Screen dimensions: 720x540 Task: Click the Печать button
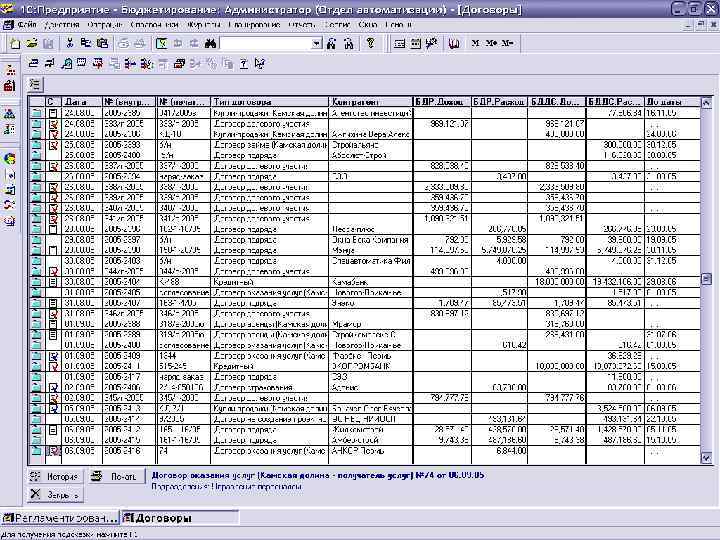pos(116,477)
